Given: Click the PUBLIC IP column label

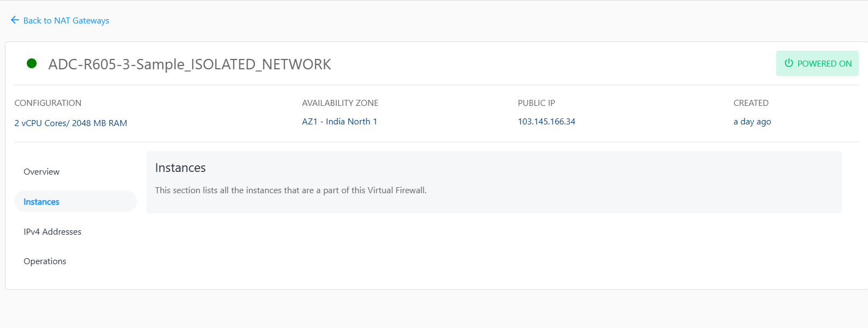Looking at the screenshot, I should [x=536, y=103].
